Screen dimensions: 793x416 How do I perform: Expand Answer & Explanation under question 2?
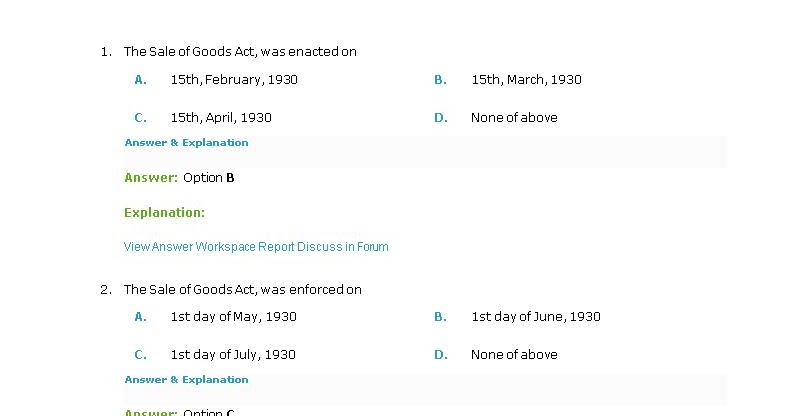coord(186,380)
